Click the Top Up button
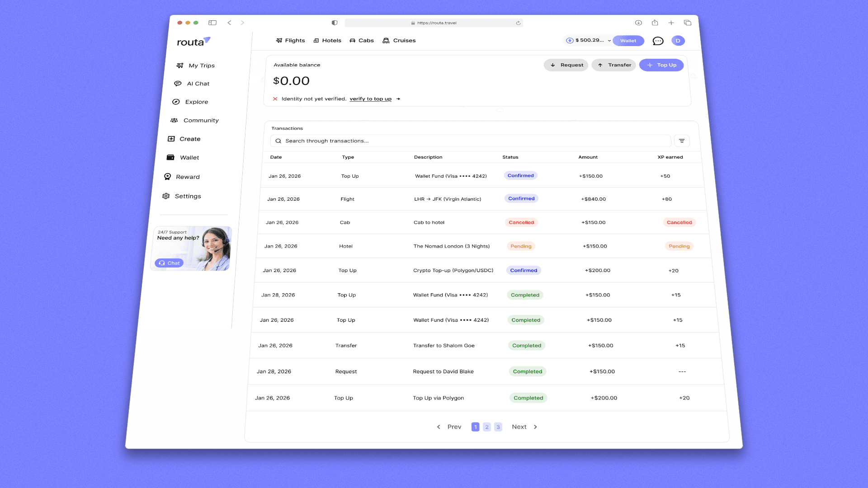The height and width of the screenshot is (488, 868). point(661,65)
